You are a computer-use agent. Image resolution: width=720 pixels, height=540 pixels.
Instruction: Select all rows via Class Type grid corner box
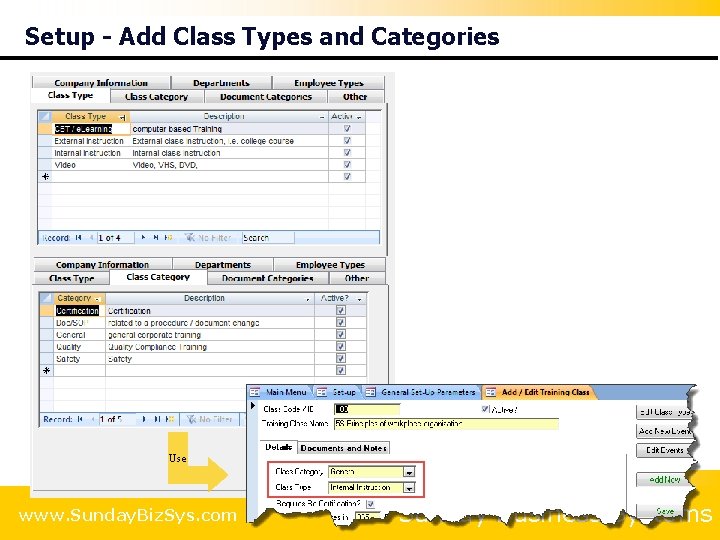click(x=45, y=116)
